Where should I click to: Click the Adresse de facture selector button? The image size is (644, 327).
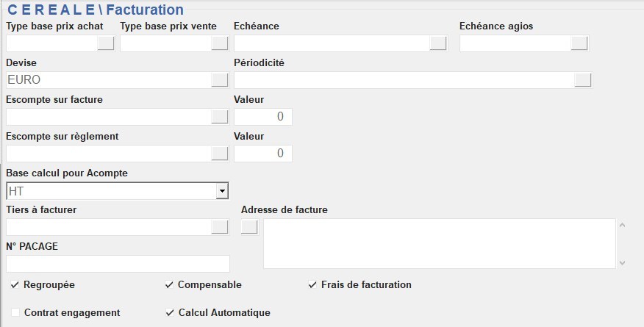tap(249, 227)
